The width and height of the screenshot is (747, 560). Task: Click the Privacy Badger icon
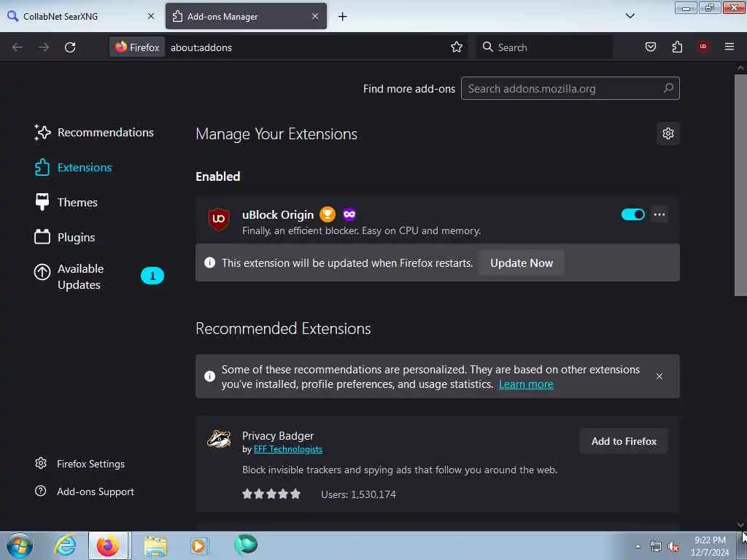(219, 439)
